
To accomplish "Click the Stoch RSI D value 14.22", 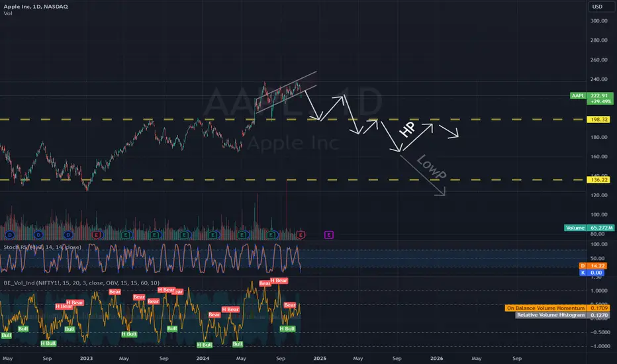I will click(597, 266).
